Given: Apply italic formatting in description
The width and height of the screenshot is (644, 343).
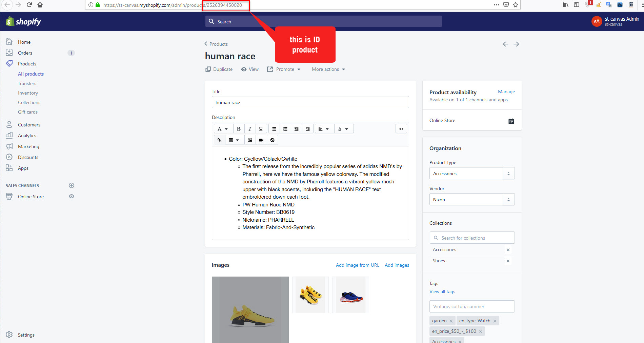Looking at the screenshot, I should click(x=250, y=129).
